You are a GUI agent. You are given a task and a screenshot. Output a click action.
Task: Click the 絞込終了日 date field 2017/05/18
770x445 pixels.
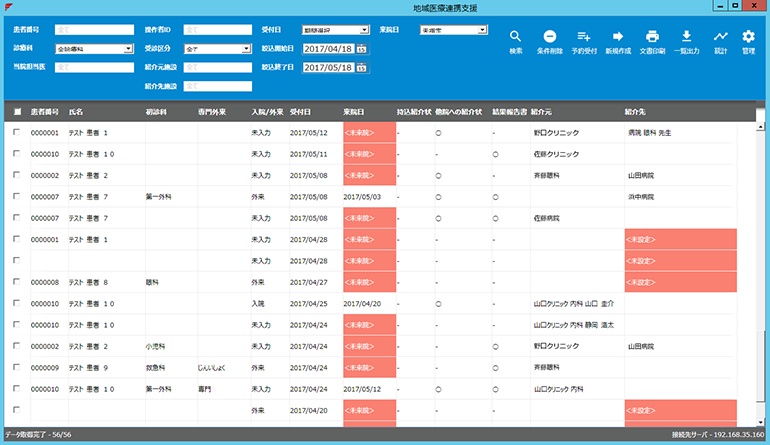coord(329,67)
